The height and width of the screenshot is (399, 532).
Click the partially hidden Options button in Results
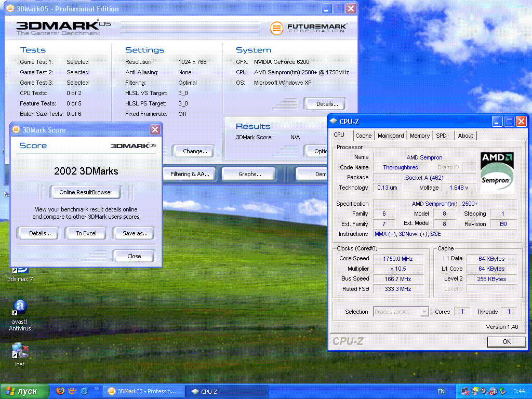coord(316,151)
